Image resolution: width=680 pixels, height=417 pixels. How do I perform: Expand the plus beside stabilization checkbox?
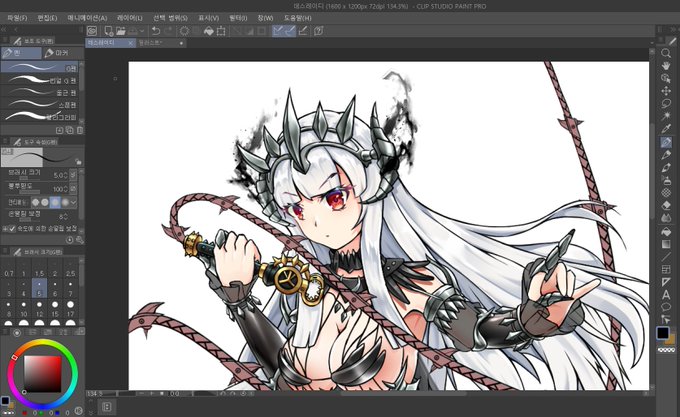(x=5, y=228)
